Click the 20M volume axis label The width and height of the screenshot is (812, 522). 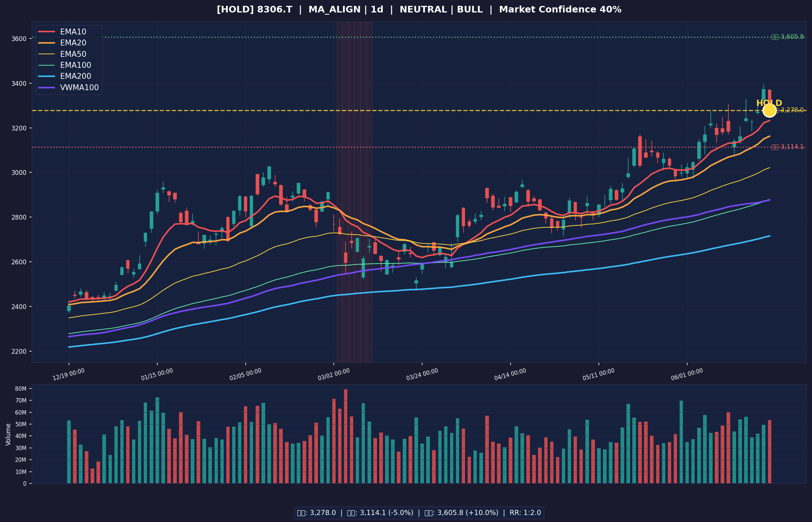tap(22, 460)
